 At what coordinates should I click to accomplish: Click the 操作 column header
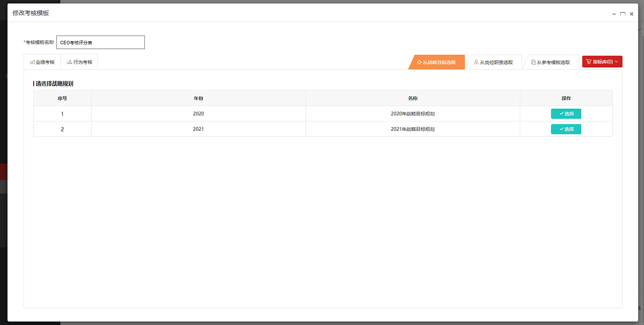click(x=566, y=98)
